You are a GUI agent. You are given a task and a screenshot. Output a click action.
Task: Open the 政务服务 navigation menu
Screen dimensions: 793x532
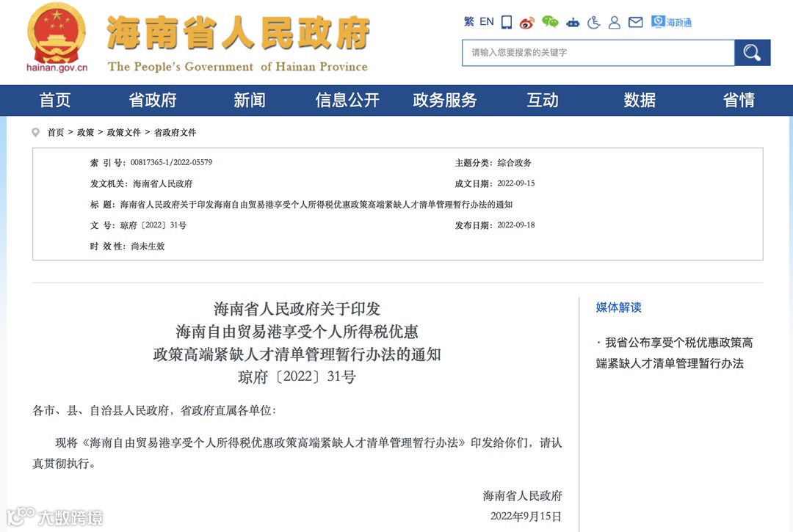[444, 100]
